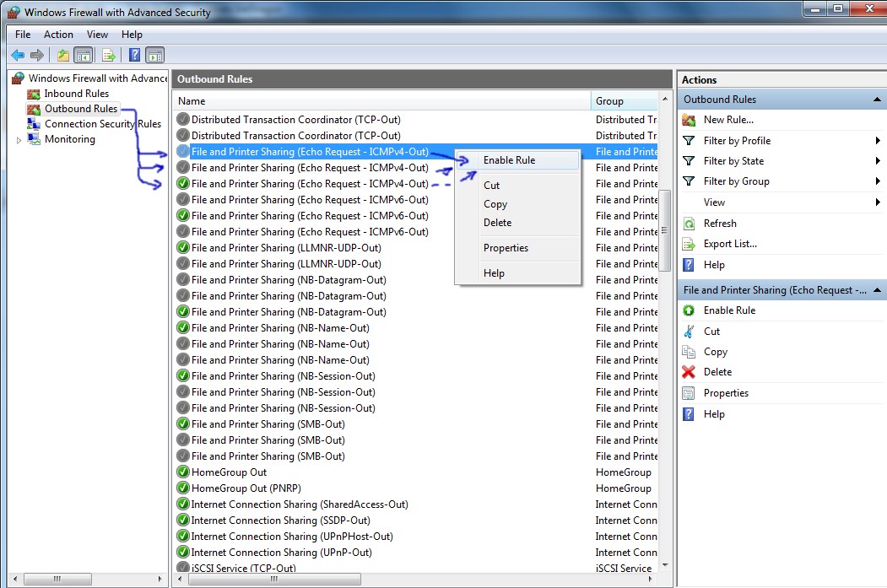Select Connection Security Rules in the tree

pyautogui.click(x=103, y=124)
